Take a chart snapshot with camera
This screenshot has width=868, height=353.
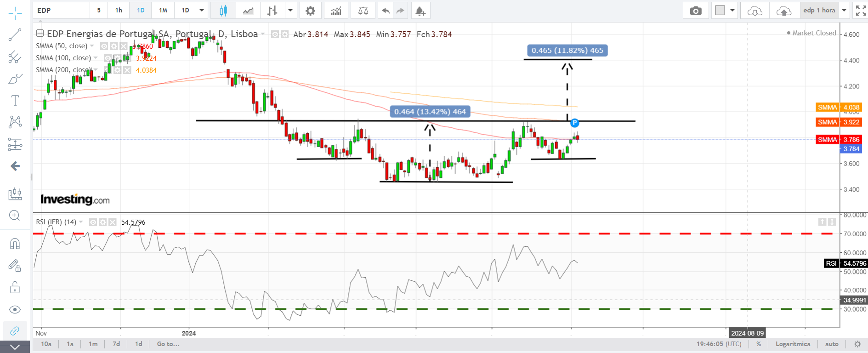(x=696, y=11)
